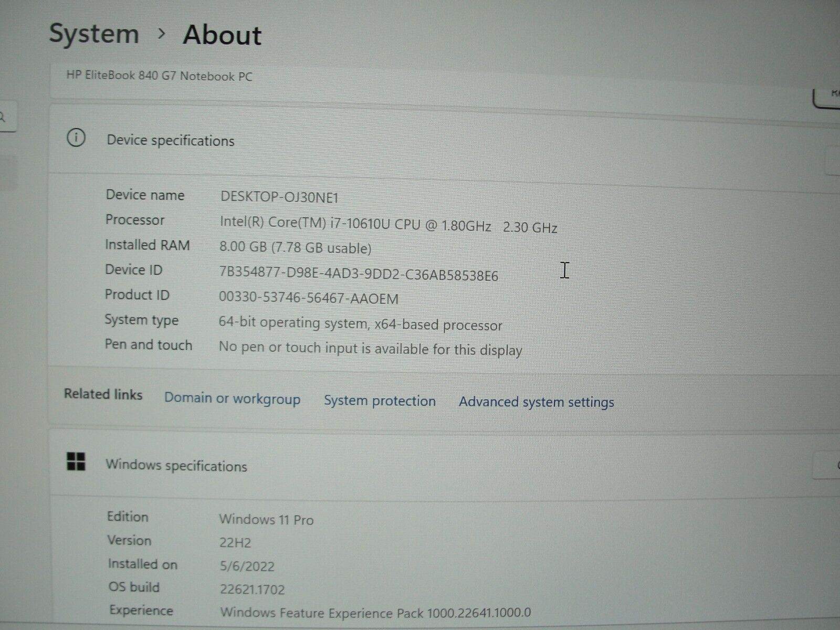
Task: Click the Device ID value
Action: (x=358, y=274)
